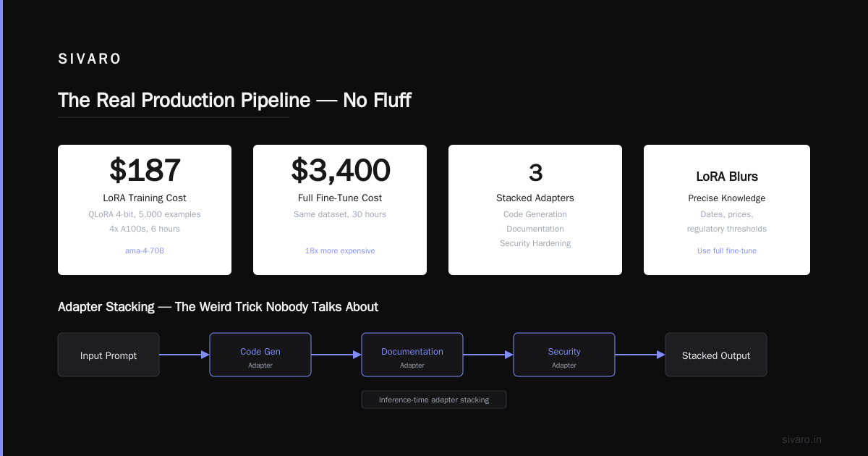Click the 'Documentation' Adapter pipeline box

point(412,355)
